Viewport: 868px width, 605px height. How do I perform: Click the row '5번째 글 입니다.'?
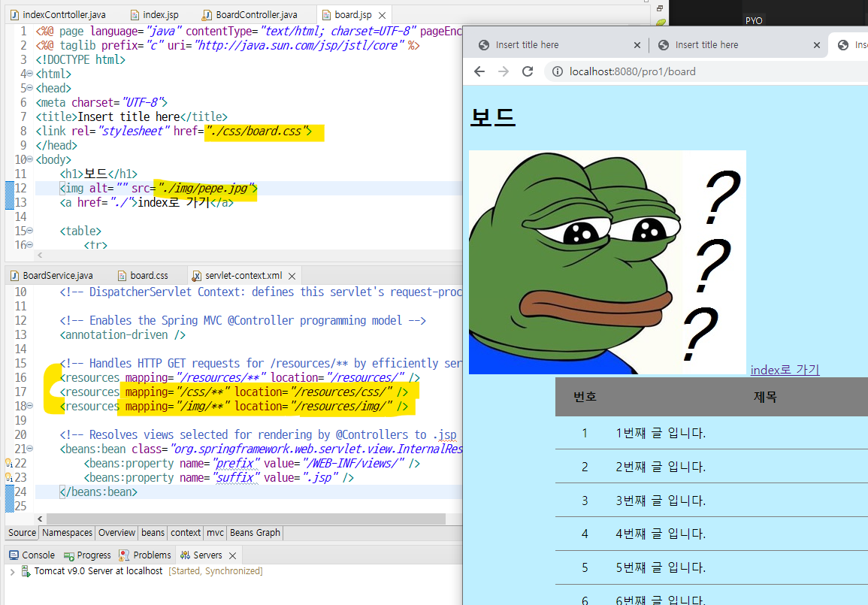[712, 567]
